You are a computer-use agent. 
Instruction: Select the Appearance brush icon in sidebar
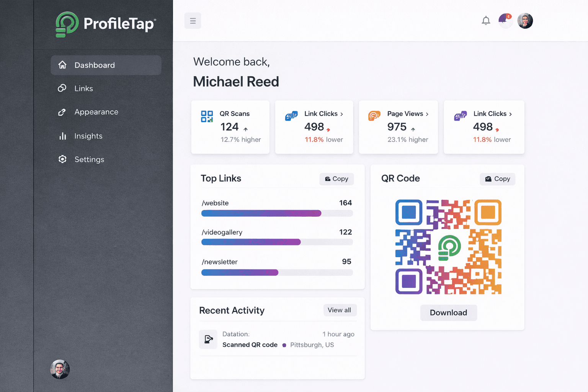pyautogui.click(x=62, y=112)
